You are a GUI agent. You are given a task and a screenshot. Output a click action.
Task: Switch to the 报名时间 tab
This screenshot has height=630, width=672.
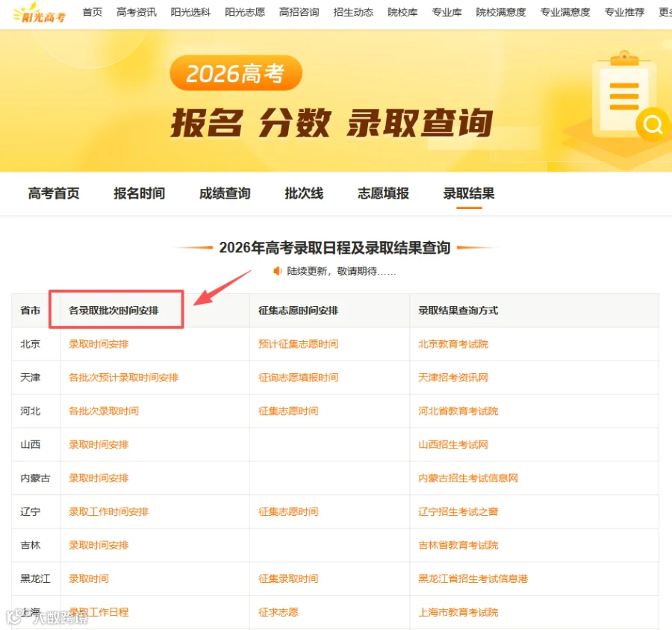[140, 193]
